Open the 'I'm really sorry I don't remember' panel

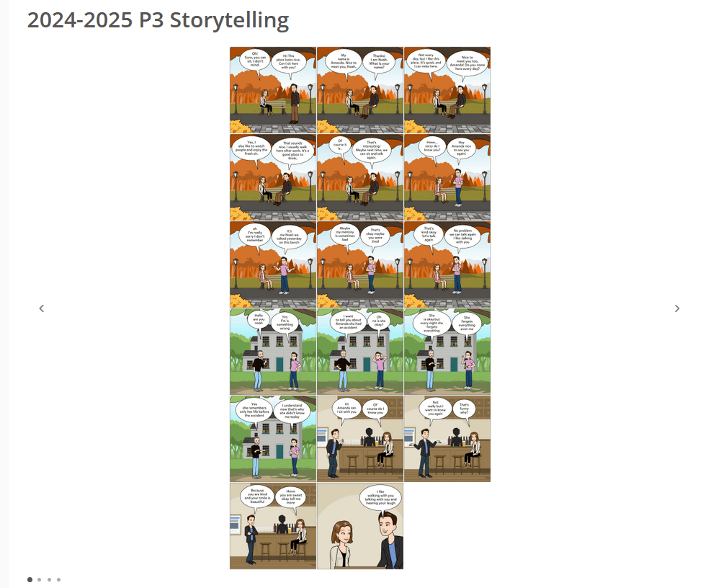click(x=273, y=264)
